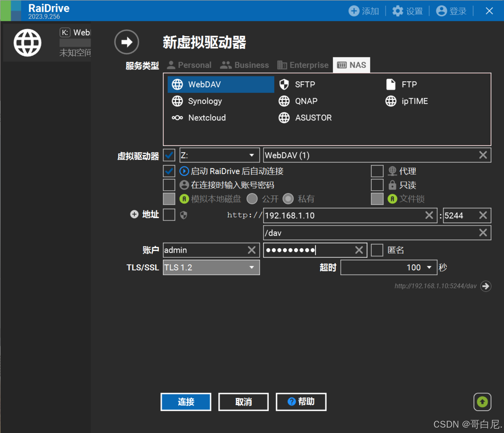Switch to the NAS tab
Image resolution: width=504 pixels, height=433 pixels.
[351, 65]
